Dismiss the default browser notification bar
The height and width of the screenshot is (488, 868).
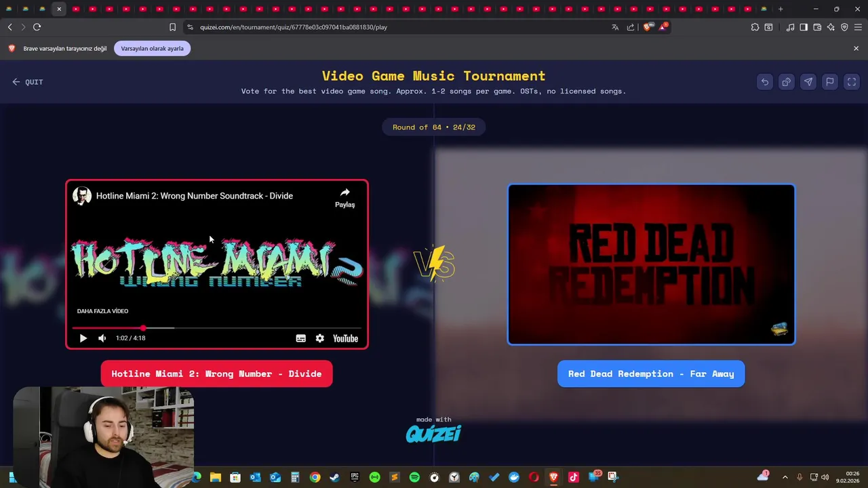(x=856, y=49)
